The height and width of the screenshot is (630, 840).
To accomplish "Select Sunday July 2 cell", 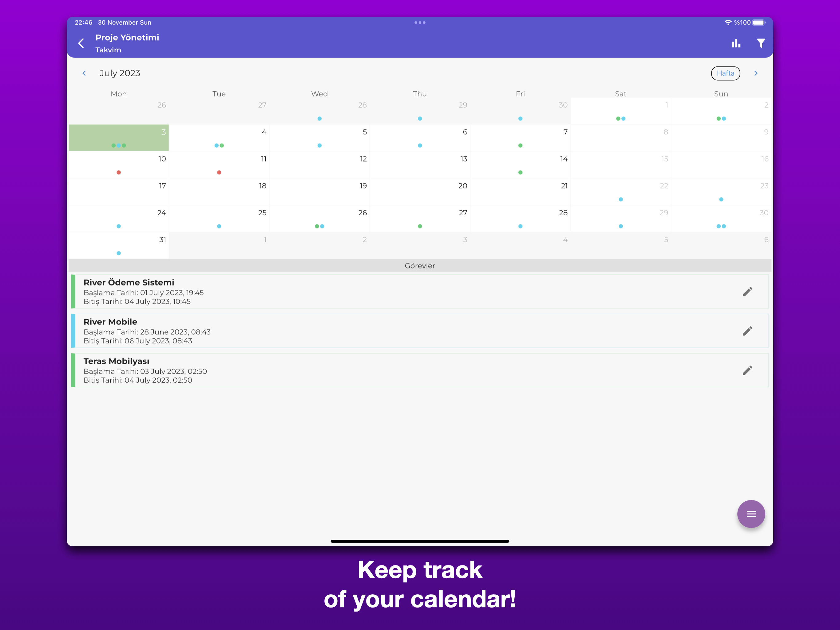I will pos(721,111).
